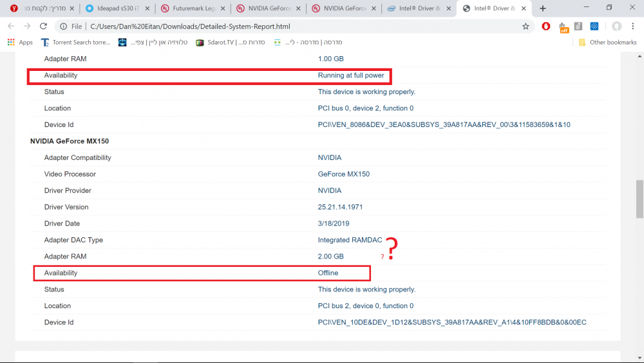The height and width of the screenshot is (363, 644).
Task: Click the scrollbar down arrow
Action: 640,358
